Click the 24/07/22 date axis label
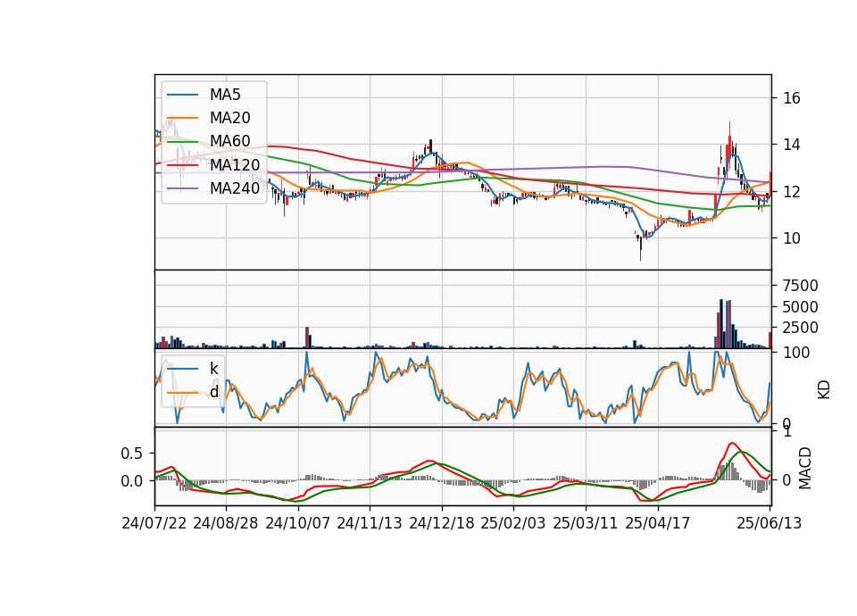The width and height of the screenshot is (857, 616). coord(154,523)
